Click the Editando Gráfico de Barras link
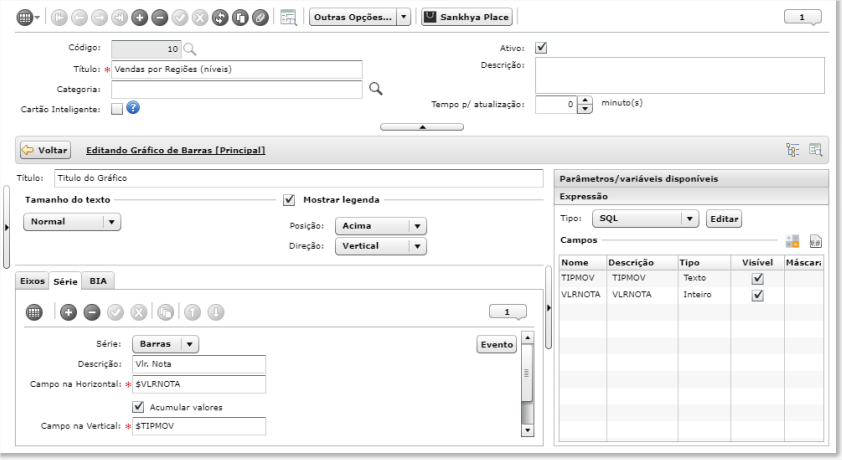 coord(176,150)
